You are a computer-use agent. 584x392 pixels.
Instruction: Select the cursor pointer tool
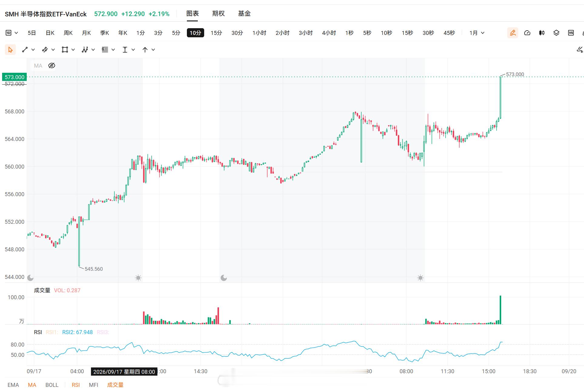(x=10, y=50)
